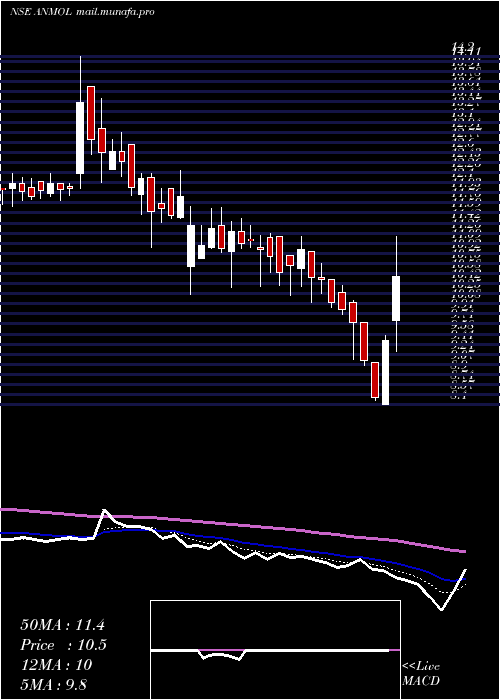This screenshot has height=700, width=500.
Task: Select the 12MA : 10 label
Action: click(x=56, y=665)
